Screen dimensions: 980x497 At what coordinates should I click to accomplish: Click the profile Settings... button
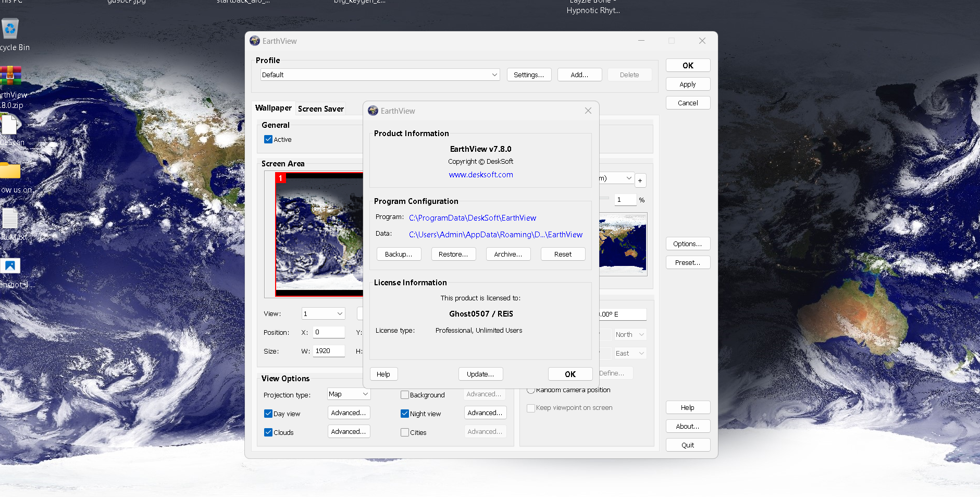[x=529, y=75]
